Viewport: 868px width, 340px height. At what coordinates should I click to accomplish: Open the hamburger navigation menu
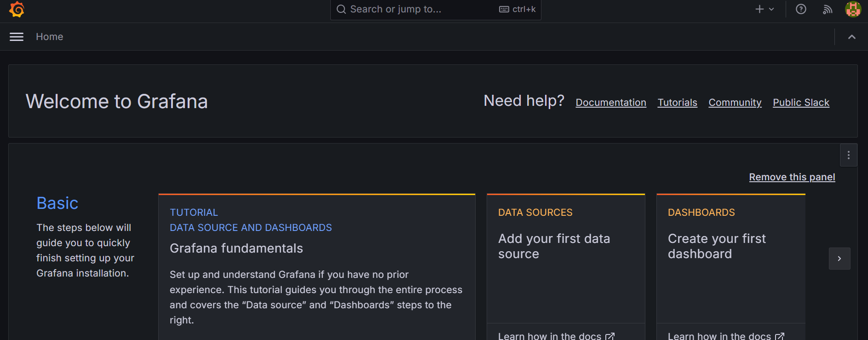17,37
